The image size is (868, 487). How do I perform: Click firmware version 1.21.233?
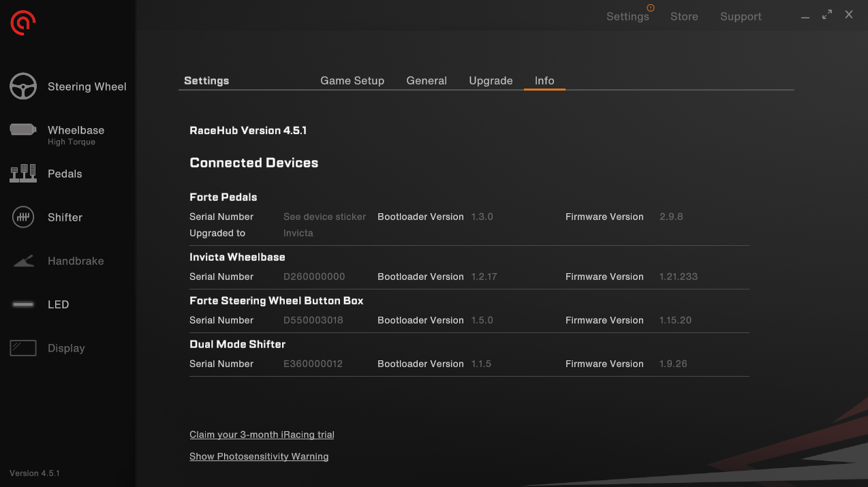click(679, 277)
